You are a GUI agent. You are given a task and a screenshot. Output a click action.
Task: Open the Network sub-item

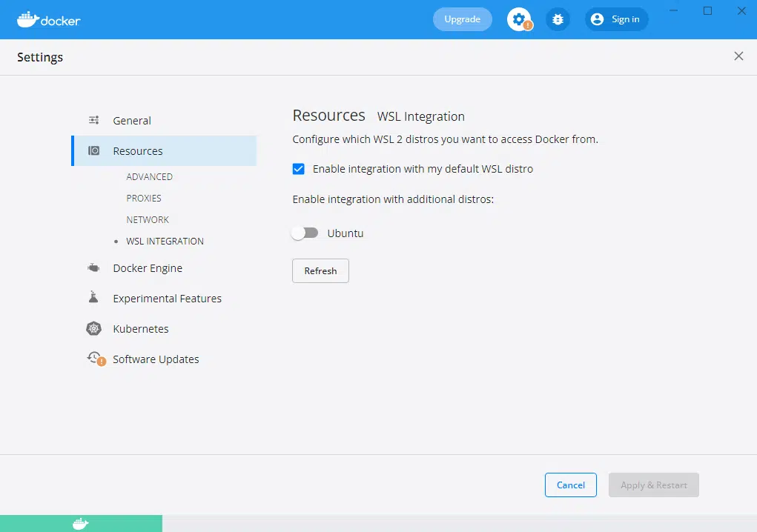[148, 219]
